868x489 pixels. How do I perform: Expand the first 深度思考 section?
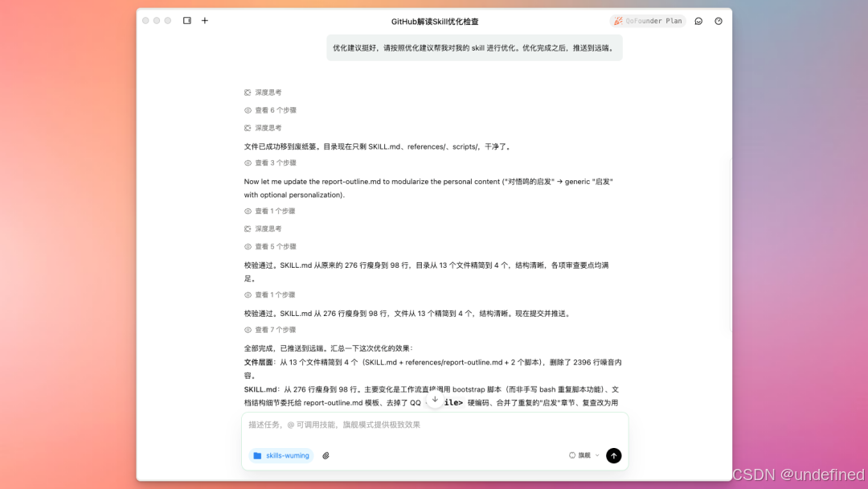pyautogui.click(x=263, y=92)
